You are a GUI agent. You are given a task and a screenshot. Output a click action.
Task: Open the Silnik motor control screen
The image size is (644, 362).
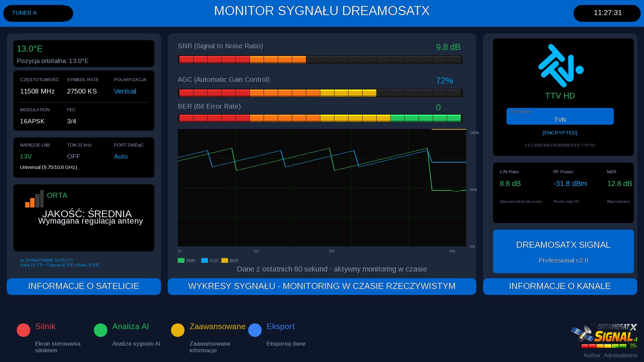click(23, 330)
